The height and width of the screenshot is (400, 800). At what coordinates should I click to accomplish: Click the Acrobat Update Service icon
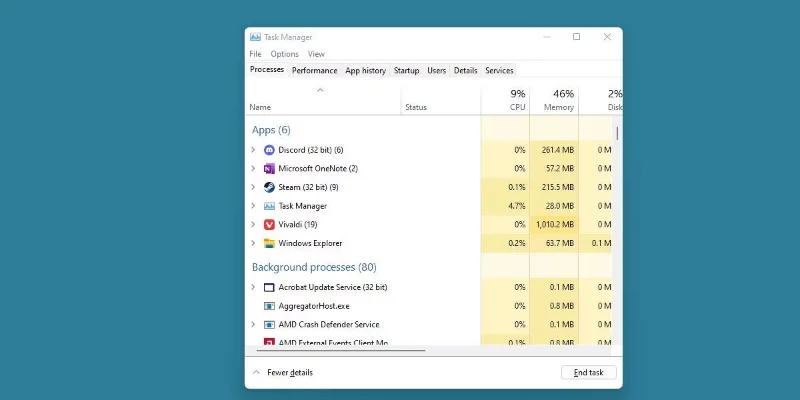coord(269,287)
